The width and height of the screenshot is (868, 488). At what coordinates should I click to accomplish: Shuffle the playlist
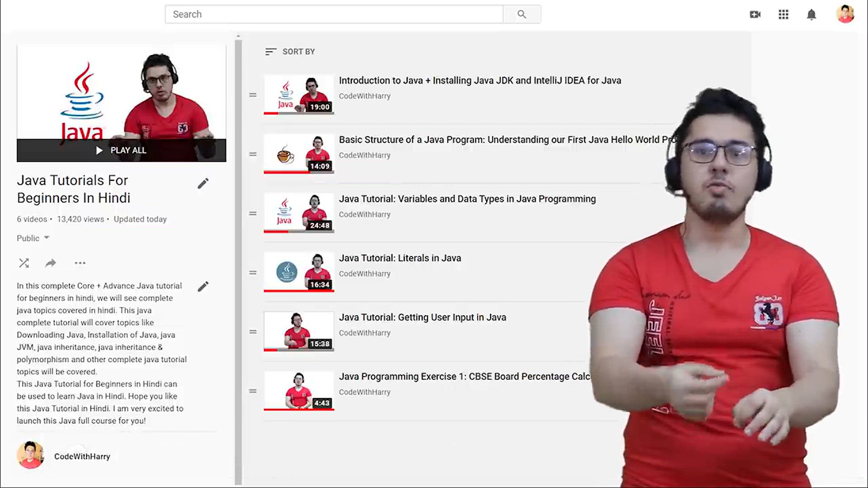click(x=24, y=263)
